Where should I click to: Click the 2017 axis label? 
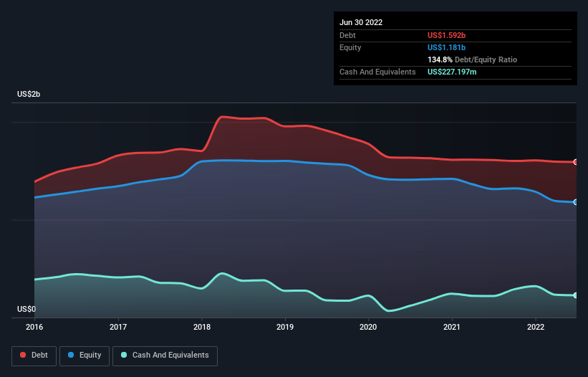[118, 327]
